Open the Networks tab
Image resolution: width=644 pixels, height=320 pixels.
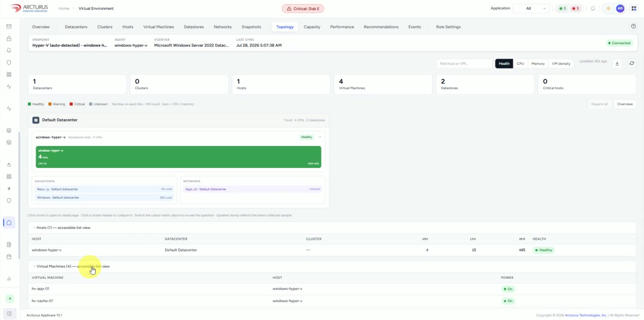223,27
